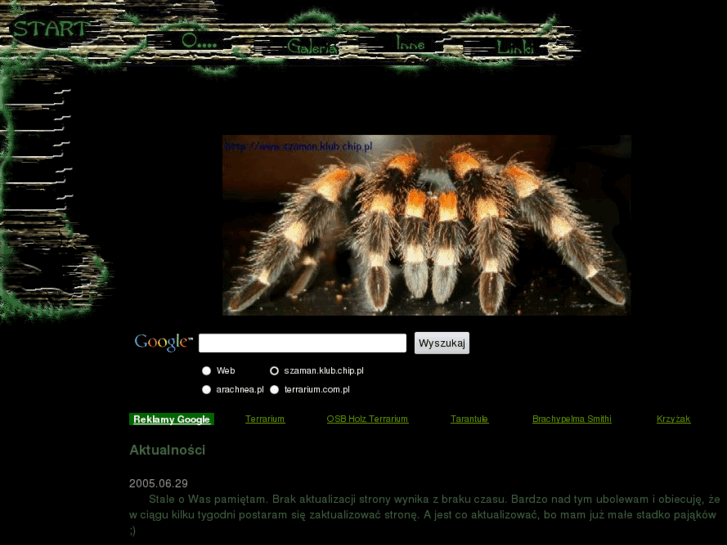Open the Inne menu item

pyautogui.click(x=411, y=44)
